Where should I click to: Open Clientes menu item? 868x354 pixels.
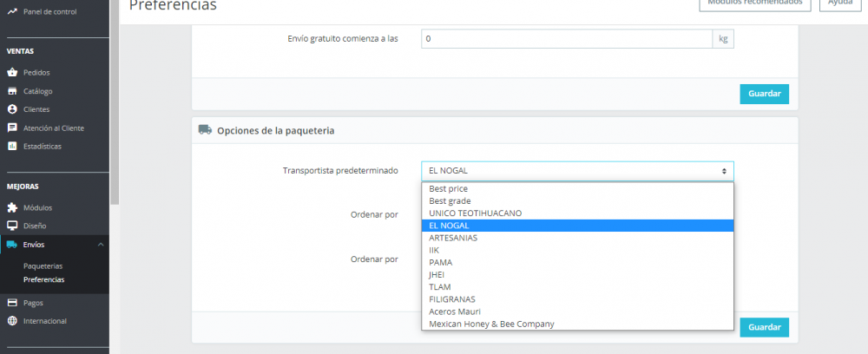coord(36,109)
